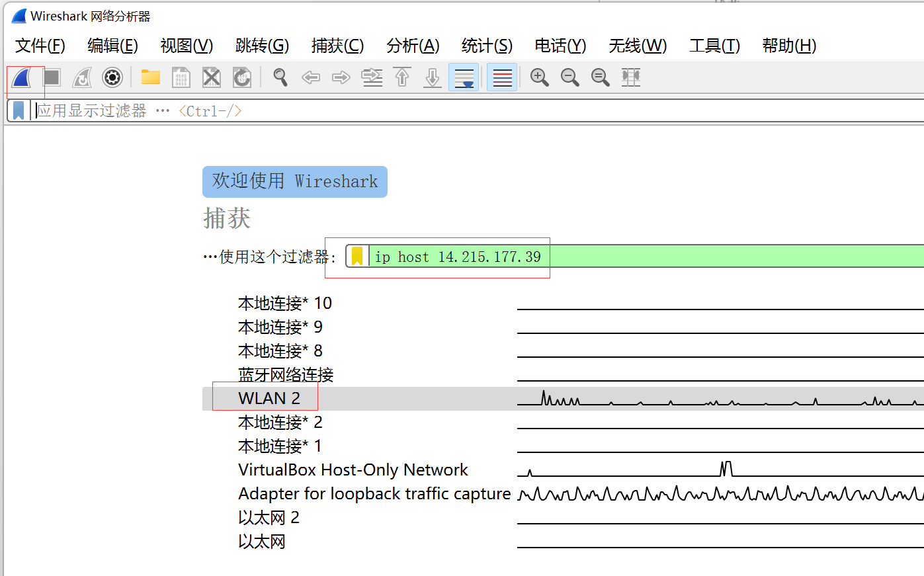This screenshot has height=576, width=924.
Task: Open the 视图(V) menu
Action: pyautogui.click(x=187, y=46)
